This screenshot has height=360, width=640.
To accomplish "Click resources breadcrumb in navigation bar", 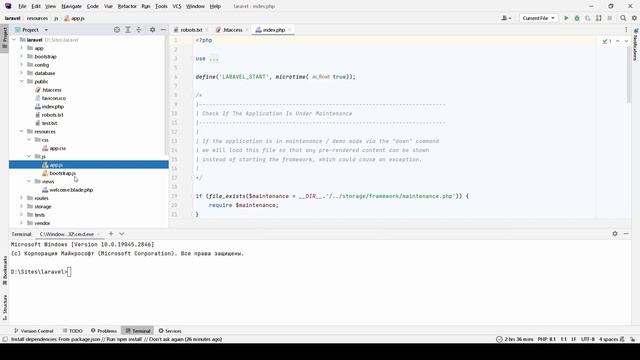I will 38,18.
